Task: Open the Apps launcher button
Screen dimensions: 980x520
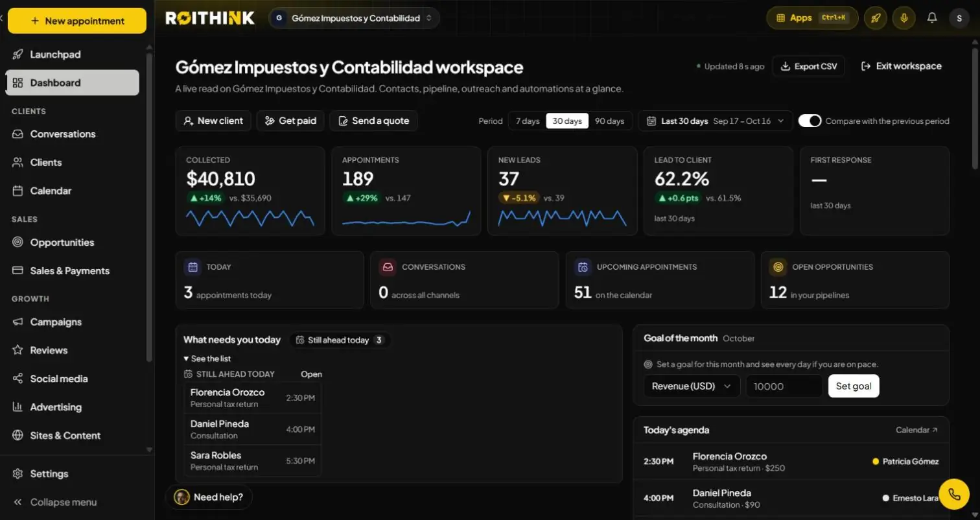Action: [x=812, y=18]
